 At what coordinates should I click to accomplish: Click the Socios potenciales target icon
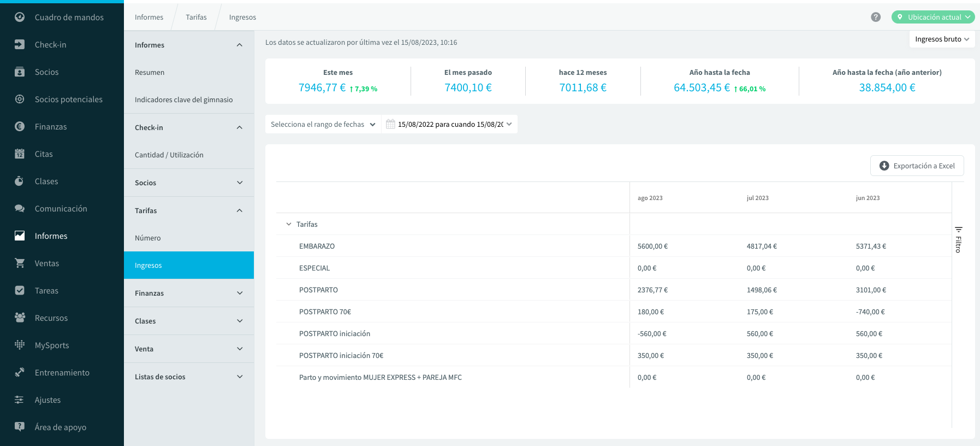[20, 99]
